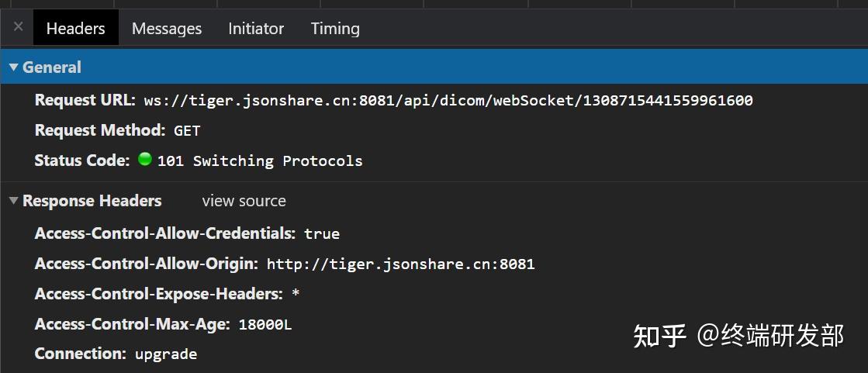This screenshot has width=868, height=373.
Task: Collapse the Response Headers triangle
Action: click(13, 201)
